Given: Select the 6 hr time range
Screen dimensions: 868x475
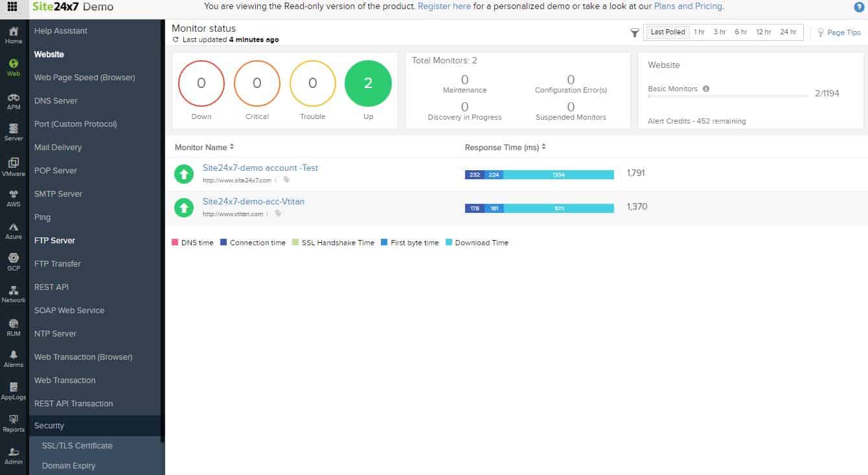Looking at the screenshot, I should tap(741, 32).
